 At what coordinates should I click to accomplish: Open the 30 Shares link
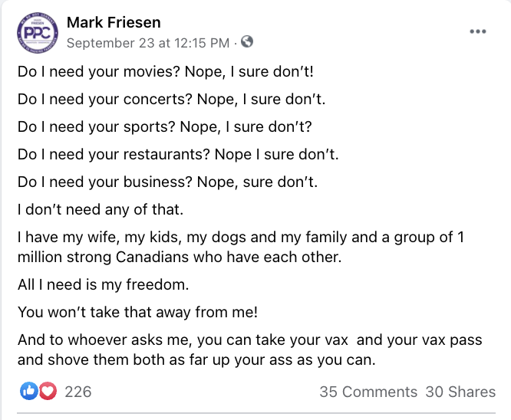point(460,392)
